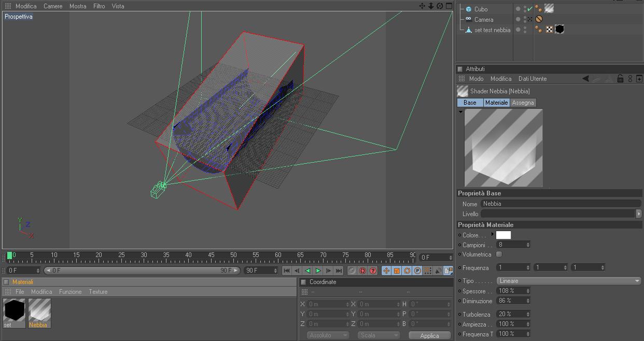Step forward to the next frame
644x341 pixels.
point(328,271)
